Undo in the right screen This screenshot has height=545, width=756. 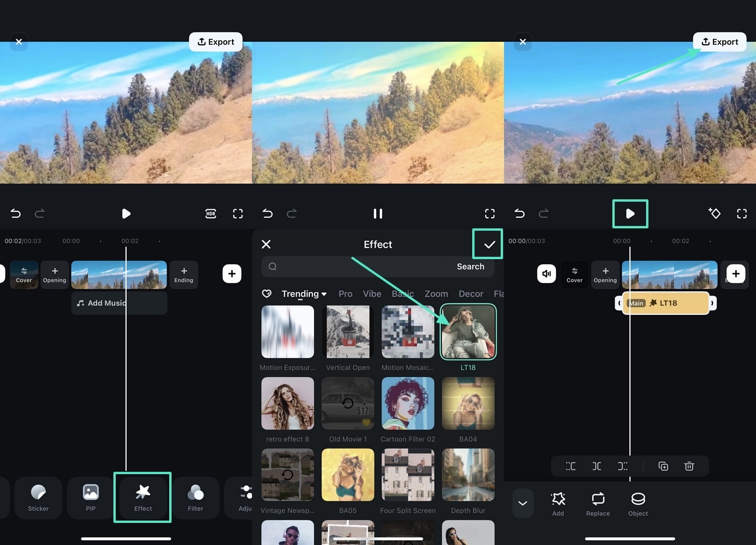tap(519, 214)
